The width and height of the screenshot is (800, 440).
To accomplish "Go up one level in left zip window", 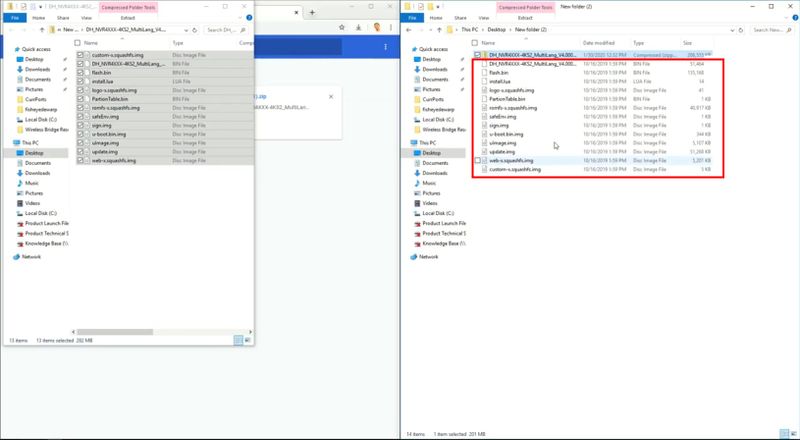I will [42, 30].
